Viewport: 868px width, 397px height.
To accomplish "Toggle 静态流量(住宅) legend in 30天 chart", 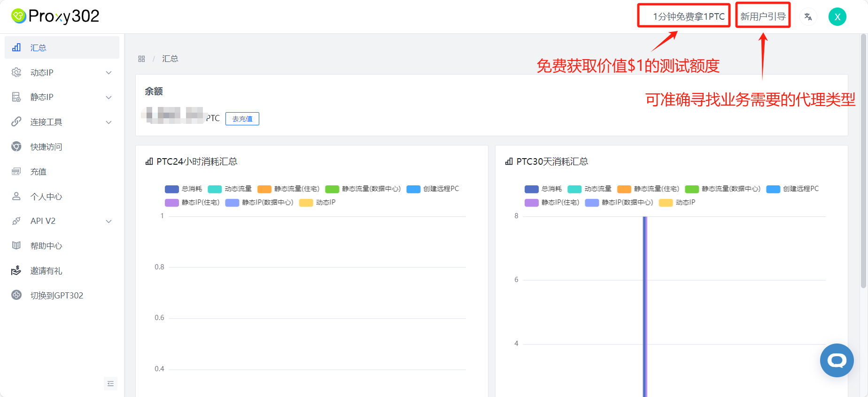I will coord(648,189).
